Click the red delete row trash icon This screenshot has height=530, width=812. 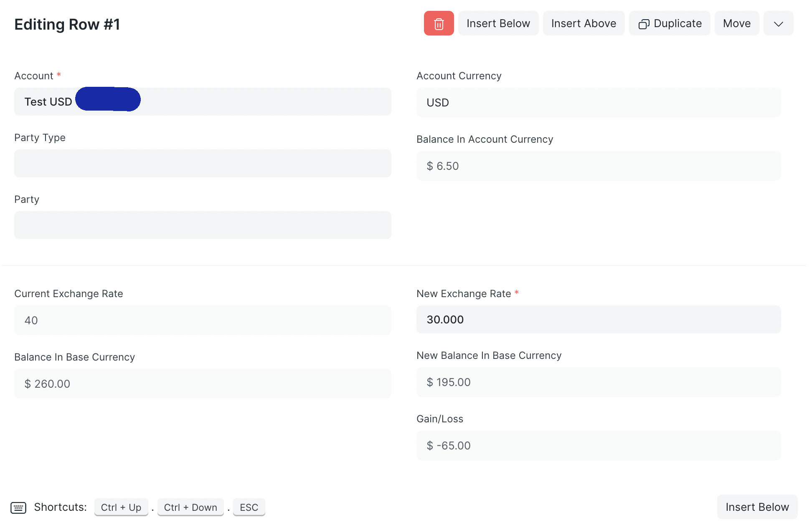pos(439,23)
